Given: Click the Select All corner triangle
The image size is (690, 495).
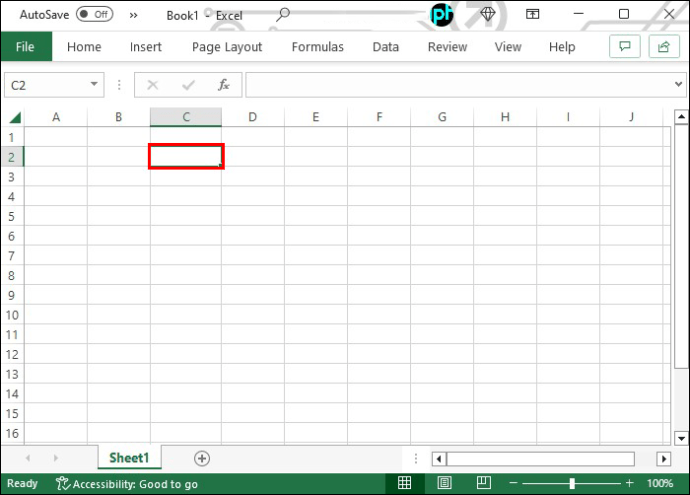Looking at the screenshot, I should (x=15, y=117).
